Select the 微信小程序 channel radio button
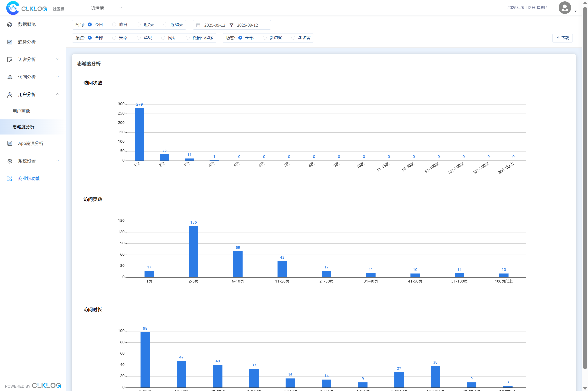This screenshot has width=588, height=391. (188, 38)
